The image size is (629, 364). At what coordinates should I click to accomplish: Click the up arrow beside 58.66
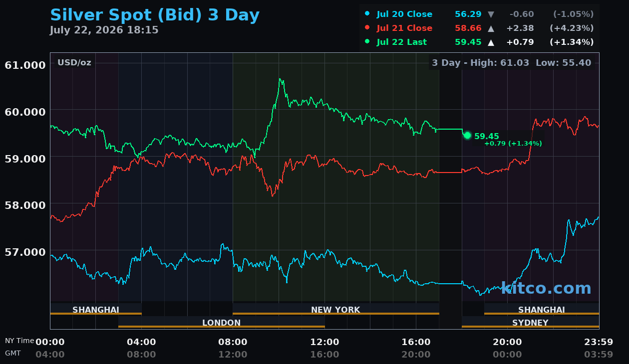[491, 28]
